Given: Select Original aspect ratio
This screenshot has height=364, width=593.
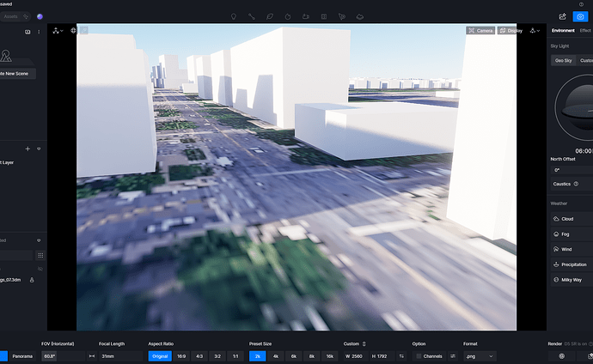Looking at the screenshot, I should click(x=160, y=356).
